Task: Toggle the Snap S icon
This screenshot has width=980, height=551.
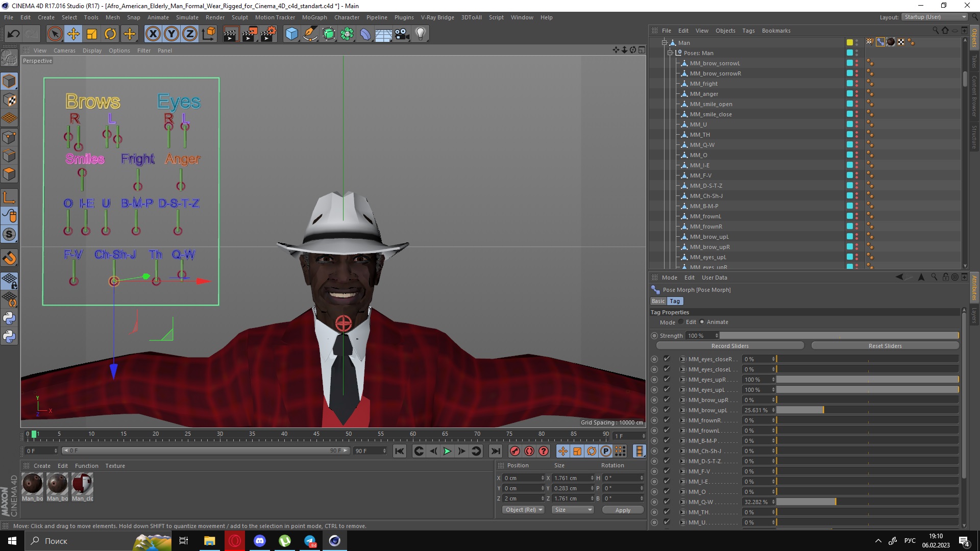Action: click(9, 235)
